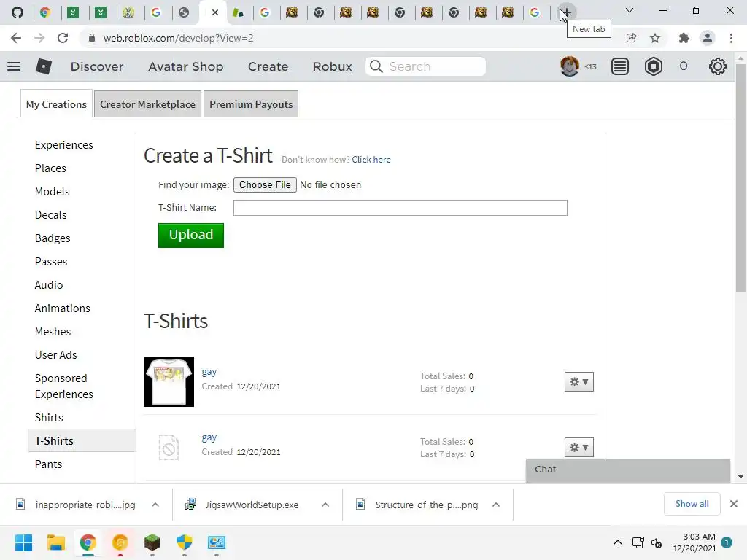Select Places in the sidebar
747x560 pixels.
(50, 168)
